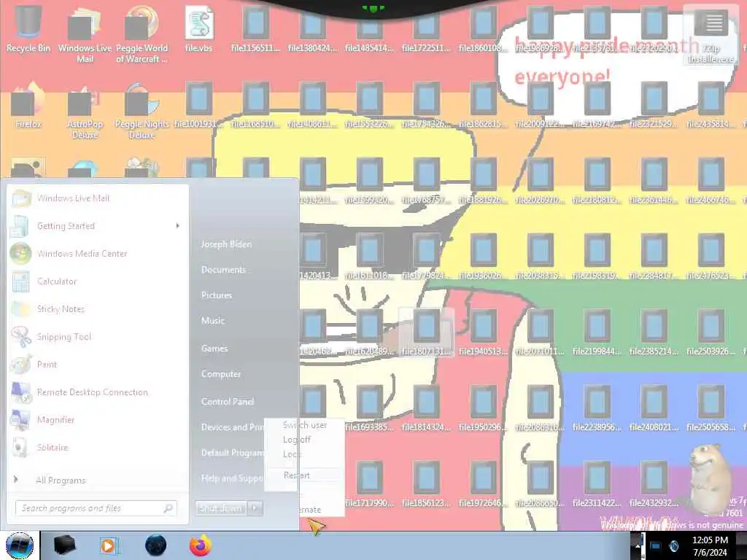Image resolution: width=747 pixels, height=560 pixels.
Task: Open Joseph Biden user folder link
Action: click(226, 244)
